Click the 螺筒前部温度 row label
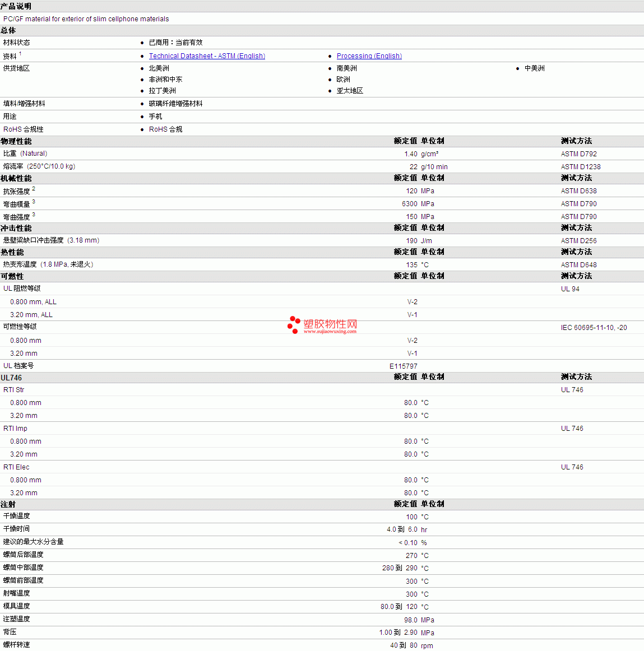 tap(24, 580)
